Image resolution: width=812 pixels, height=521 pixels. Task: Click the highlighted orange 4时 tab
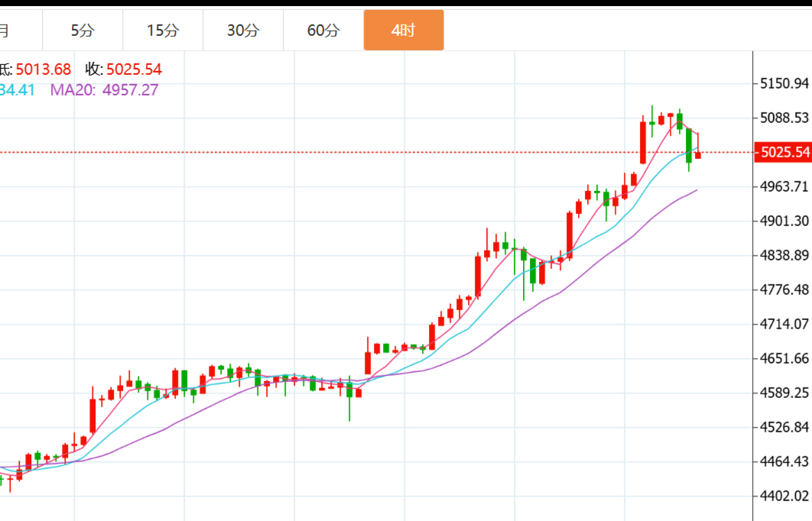coord(404,31)
